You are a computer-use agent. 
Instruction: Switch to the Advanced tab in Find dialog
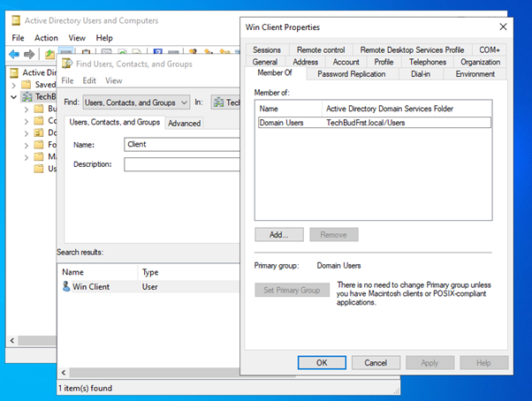pos(184,124)
